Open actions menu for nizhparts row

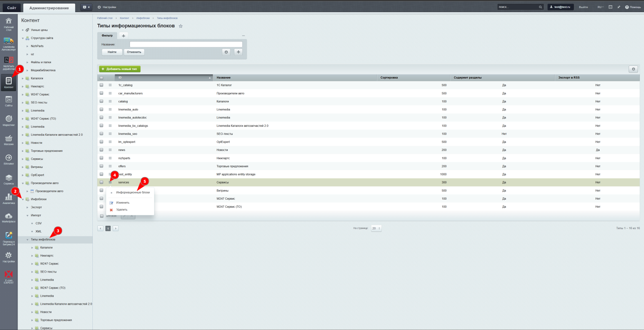click(x=110, y=158)
